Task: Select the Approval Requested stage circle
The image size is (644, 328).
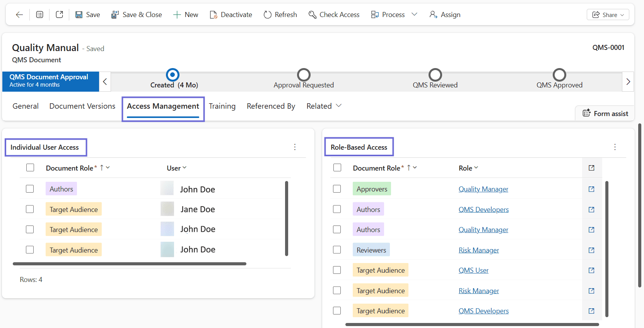Action: pyautogui.click(x=304, y=75)
